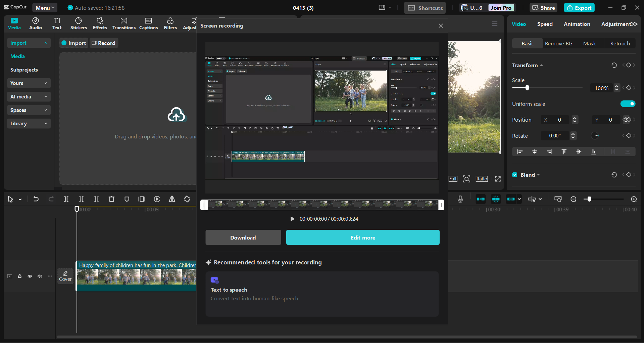Collapse the Transform section
Viewport: 644px width, 343px height.
click(x=541, y=65)
